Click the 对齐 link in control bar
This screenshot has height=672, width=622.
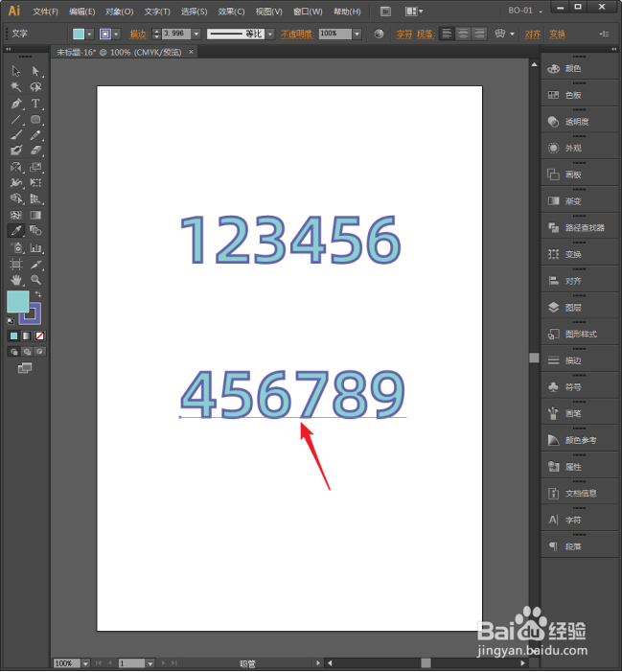(x=533, y=34)
